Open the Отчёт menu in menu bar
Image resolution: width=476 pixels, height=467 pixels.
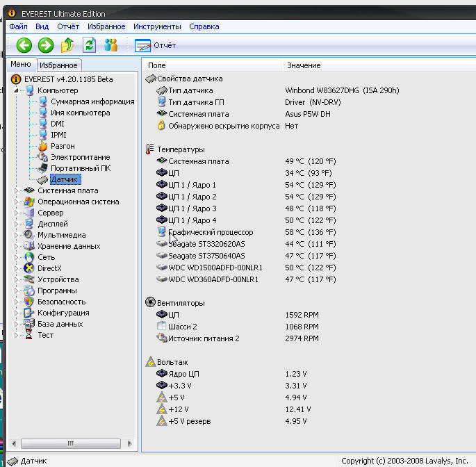click(68, 26)
